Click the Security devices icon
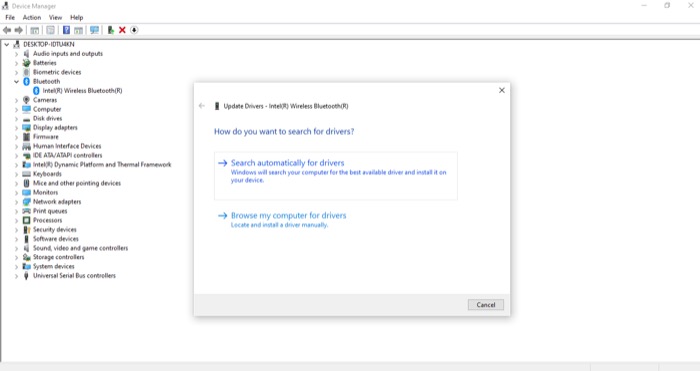The image size is (700, 371). click(x=26, y=229)
